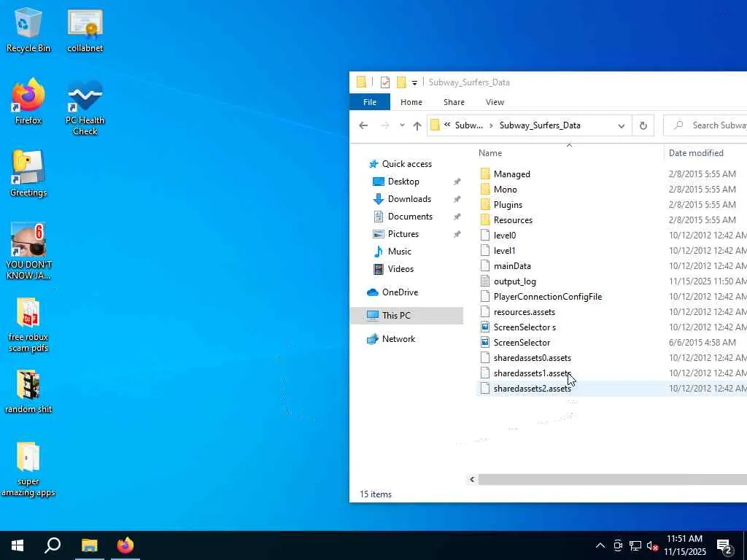Screen dimensions: 747x560
Task: Click the horizontal scrollbar track
Action: (613, 480)
